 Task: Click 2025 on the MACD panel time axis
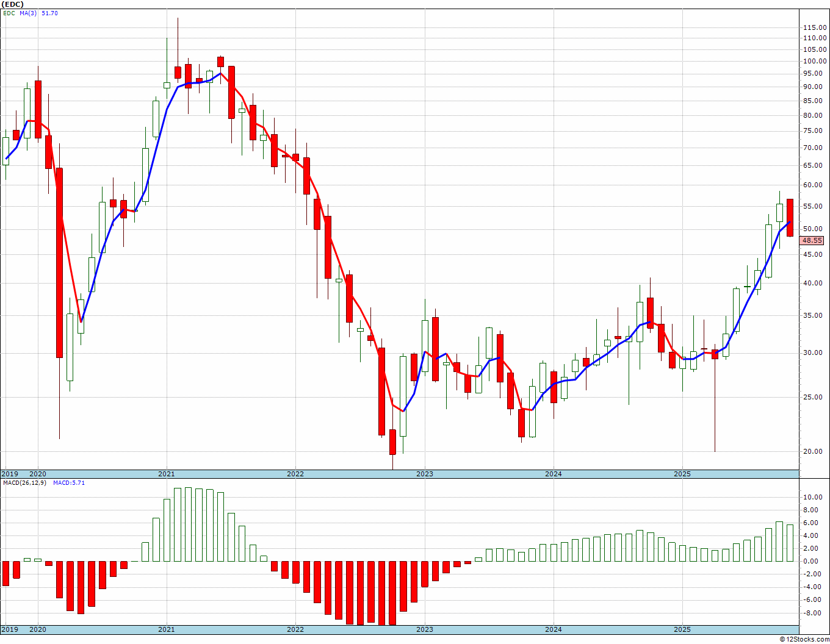682,629
